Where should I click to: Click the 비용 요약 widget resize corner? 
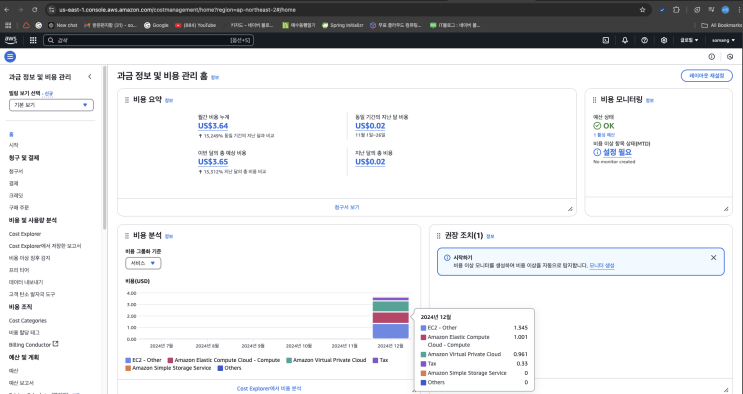pos(570,209)
